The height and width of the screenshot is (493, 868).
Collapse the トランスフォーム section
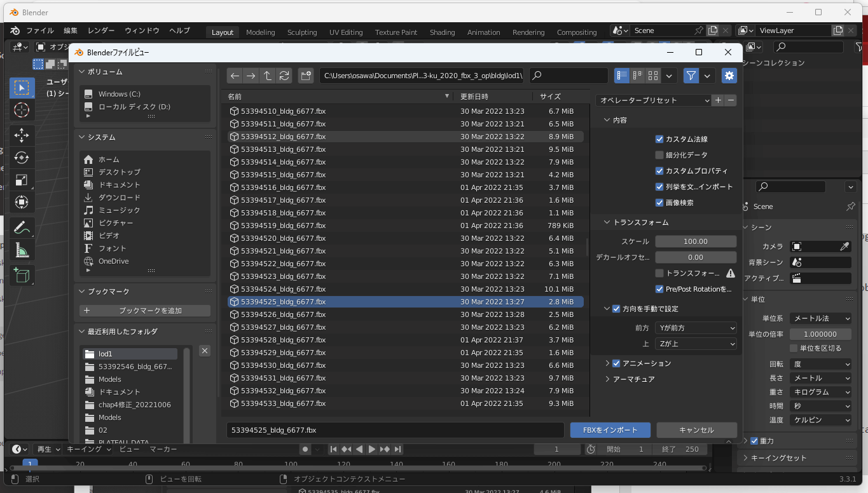click(x=607, y=222)
